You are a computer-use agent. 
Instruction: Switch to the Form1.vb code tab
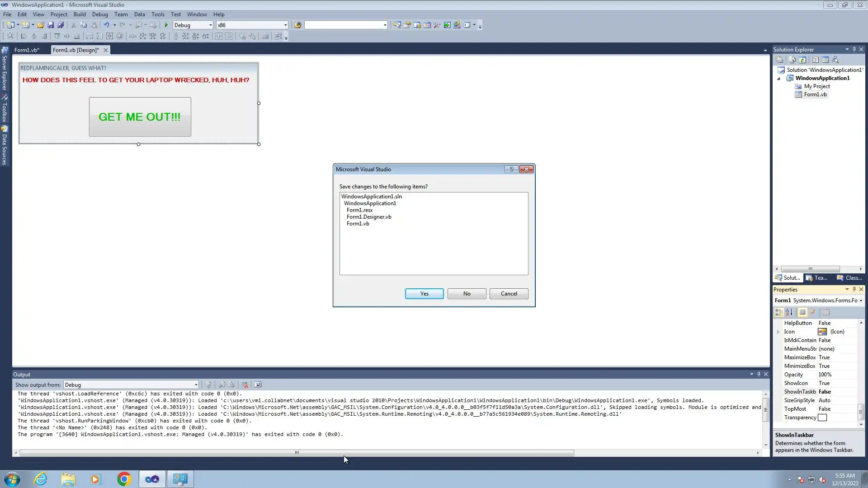[27, 50]
